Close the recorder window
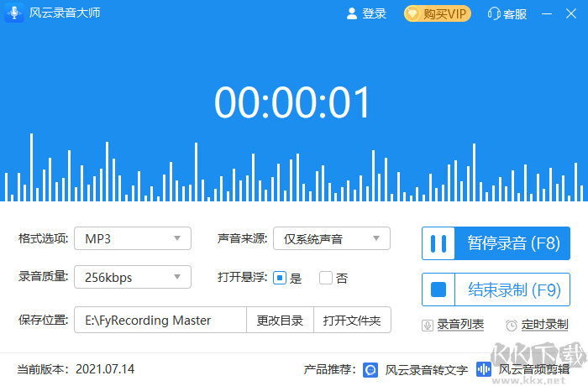The height and width of the screenshot is (386, 588). click(x=570, y=14)
